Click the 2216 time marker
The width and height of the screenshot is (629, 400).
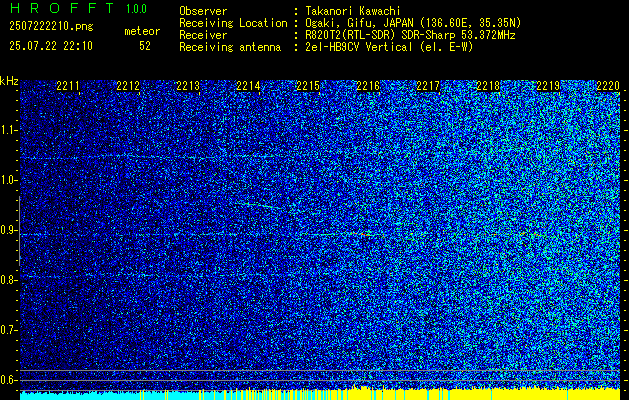[368, 85]
